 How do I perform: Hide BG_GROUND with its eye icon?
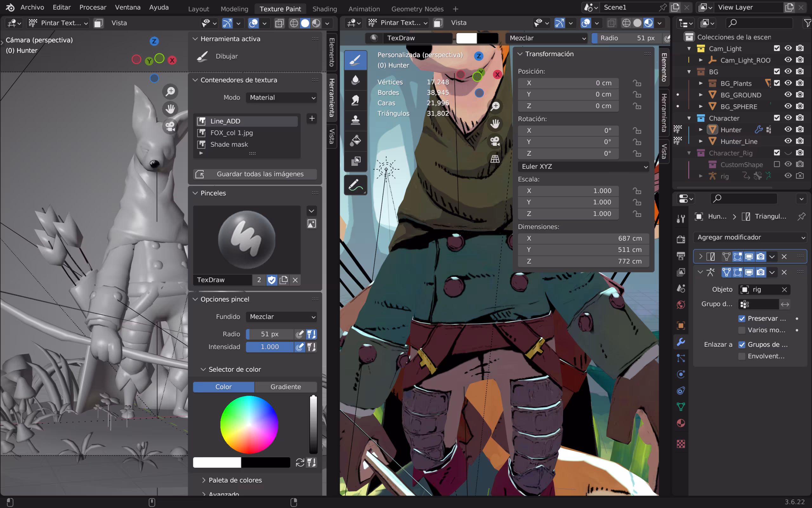(x=788, y=95)
